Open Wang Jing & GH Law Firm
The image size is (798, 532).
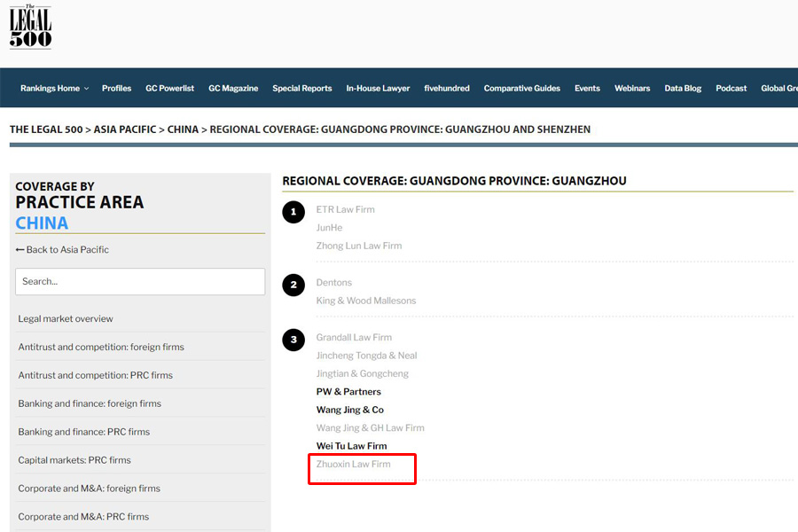370,427
